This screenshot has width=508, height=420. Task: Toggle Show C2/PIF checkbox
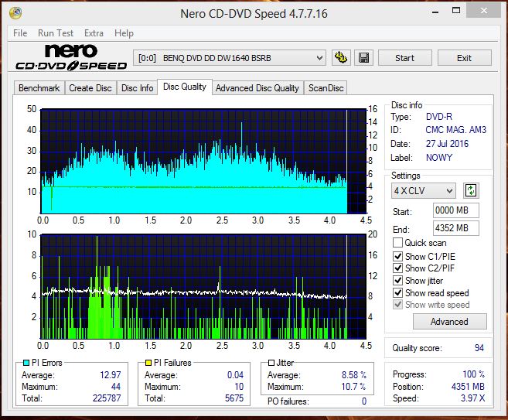click(x=397, y=268)
